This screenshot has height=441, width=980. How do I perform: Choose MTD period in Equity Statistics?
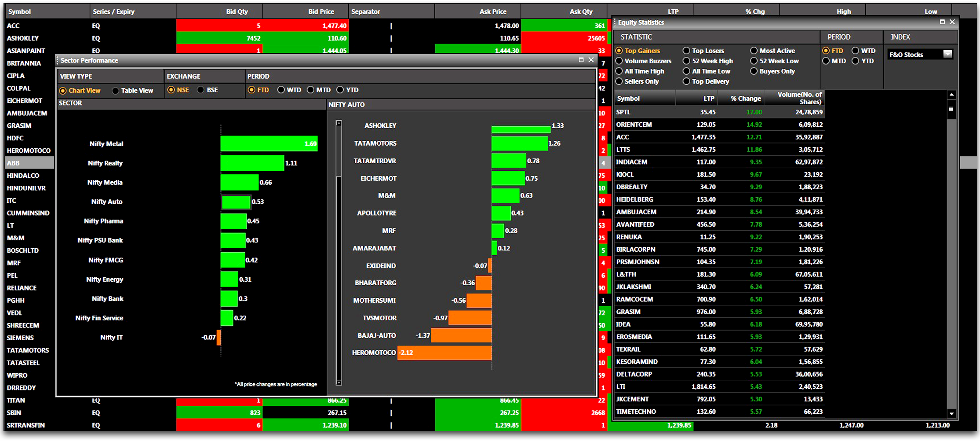[834, 61]
